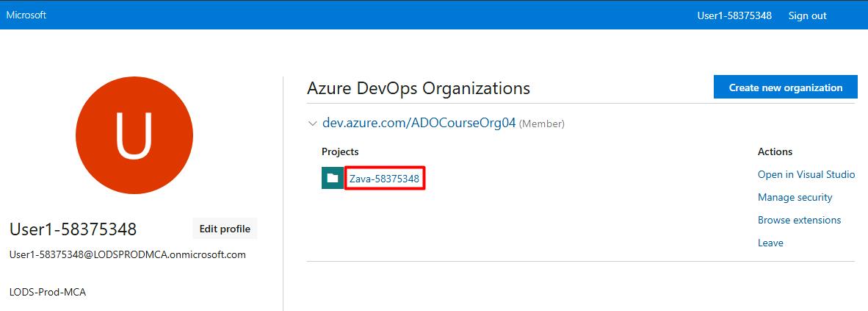Click the LODS-Prod-MCA tenant text

[48, 292]
